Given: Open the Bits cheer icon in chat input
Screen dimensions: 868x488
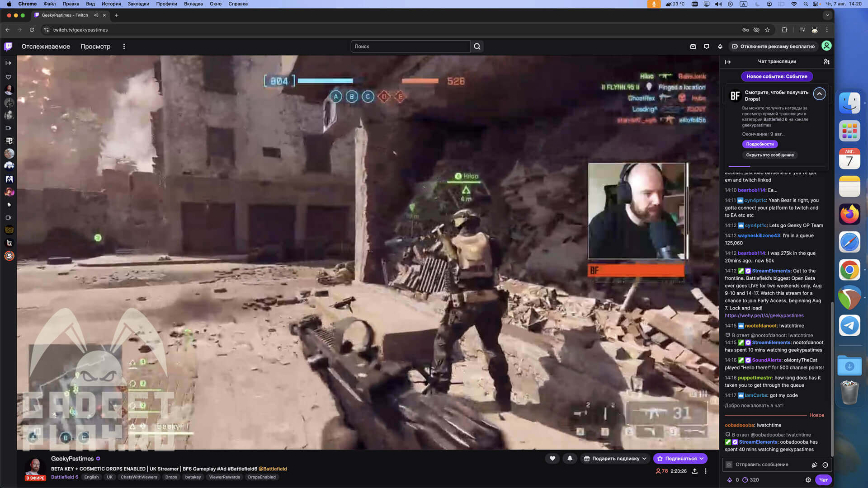Looking at the screenshot, I should pyautogui.click(x=814, y=465).
